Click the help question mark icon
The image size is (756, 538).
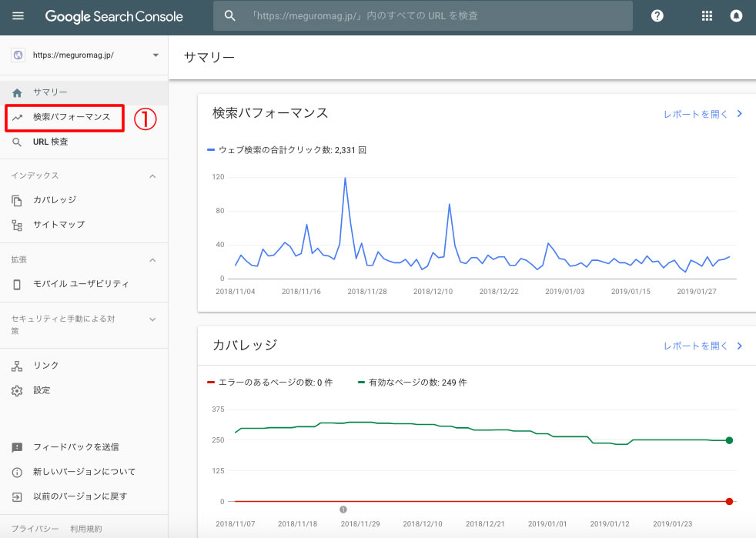pyautogui.click(x=657, y=16)
